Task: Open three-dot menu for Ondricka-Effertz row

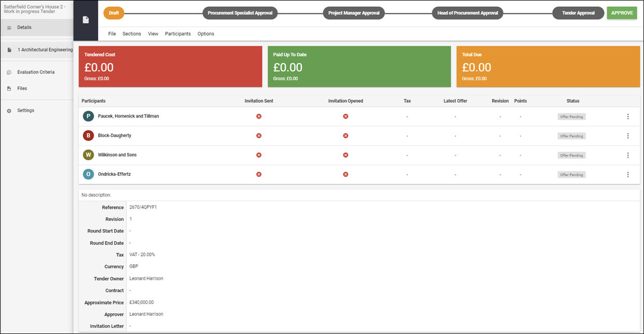Action: point(628,175)
